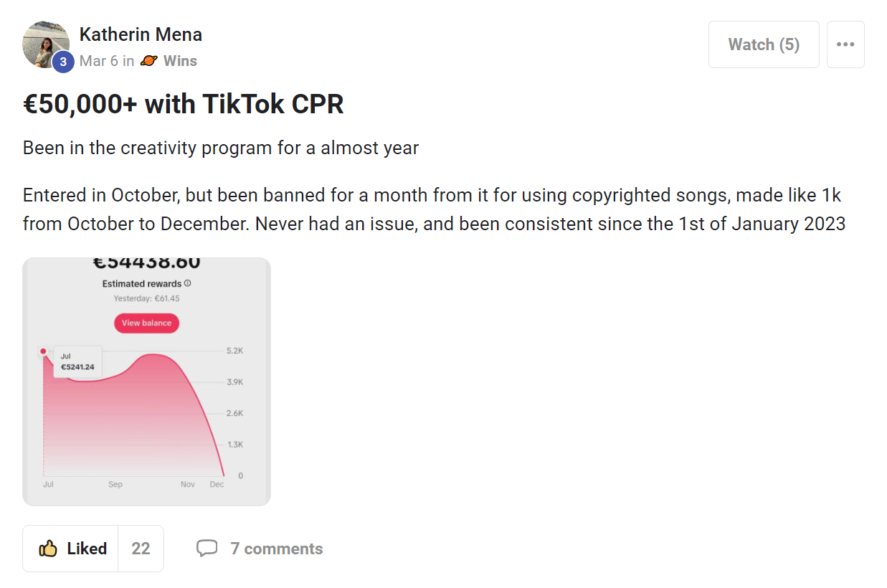887x588 pixels.
Task: Toggle the Liked button on the post
Action: [x=70, y=549]
